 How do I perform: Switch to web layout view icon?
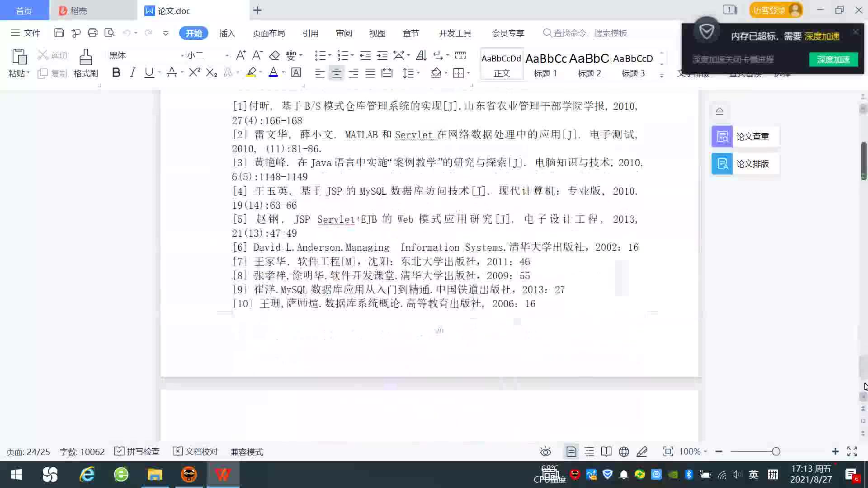coord(624,451)
